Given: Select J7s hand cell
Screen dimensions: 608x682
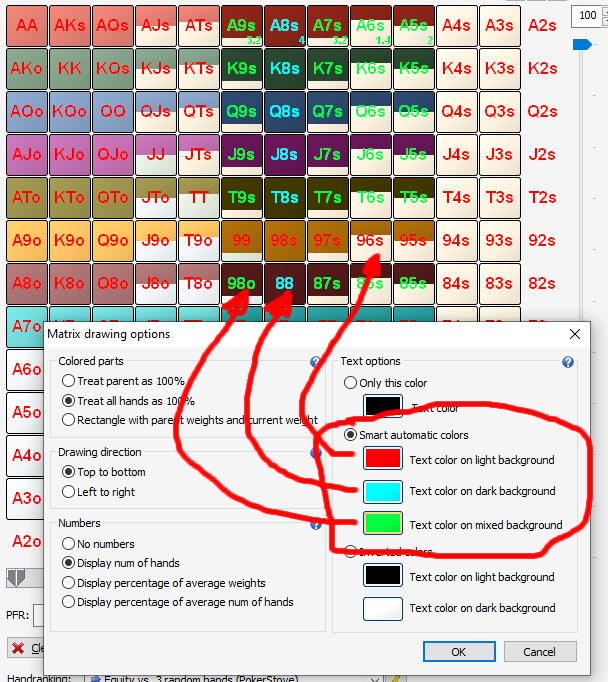Looking at the screenshot, I should pyautogui.click(x=328, y=155).
